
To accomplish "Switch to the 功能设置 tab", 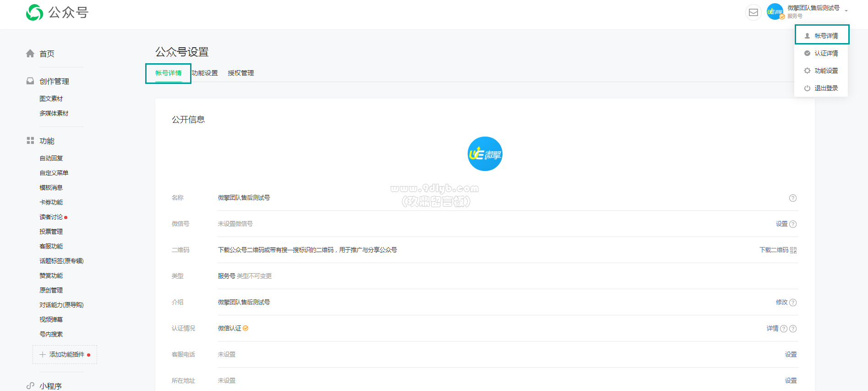I will (205, 73).
